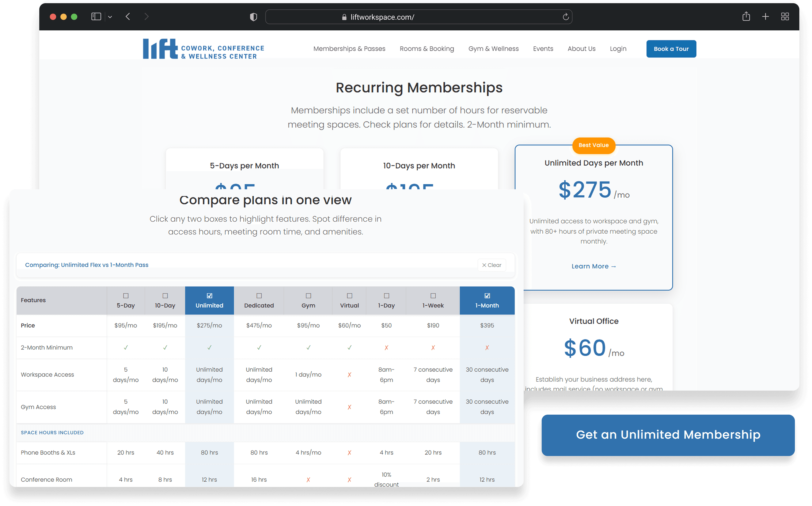Reload the page with the refresh icon
The image size is (812, 506).
566,17
